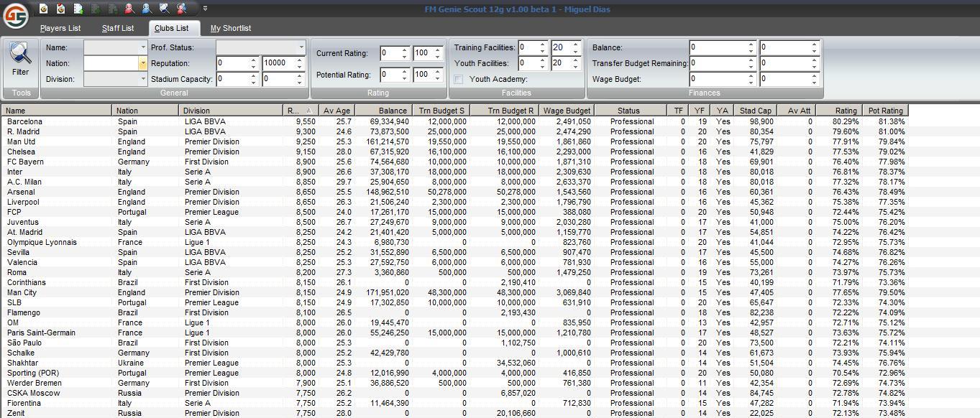Click the Genie Scout application logo button
980x418 pixels.
click(x=15, y=15)
